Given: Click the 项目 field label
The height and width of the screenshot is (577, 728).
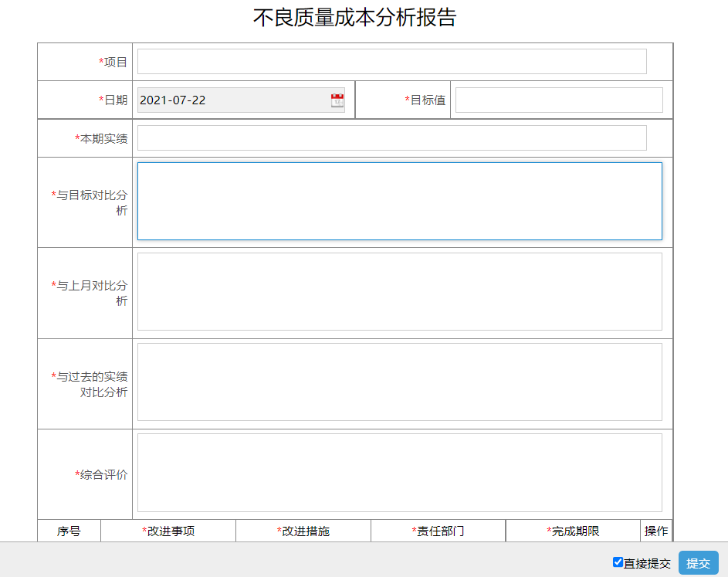Looking at the screenshot, I should click(113, 62).
